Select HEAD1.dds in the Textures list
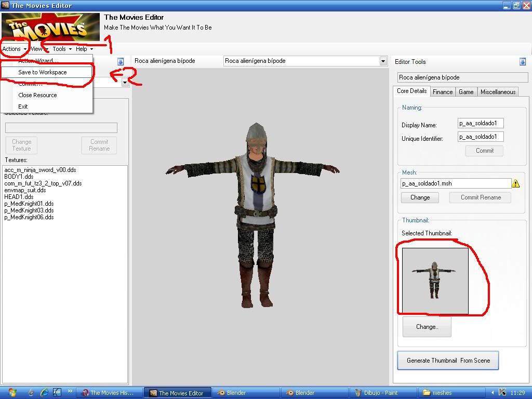 [x=19, y=197]
